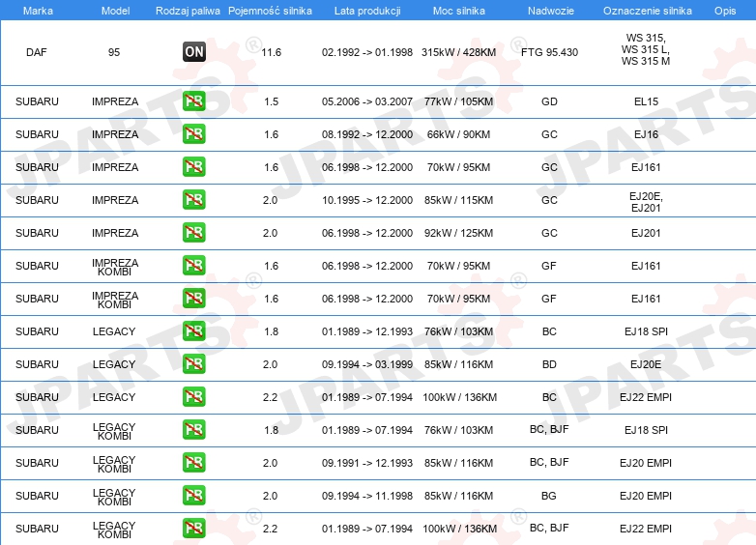The height and width of the screenshot is (545, 756).
Task: Click 'EJ20 EMPI' in the BG row
Action: pyautogui.click(x=646, y=496)
